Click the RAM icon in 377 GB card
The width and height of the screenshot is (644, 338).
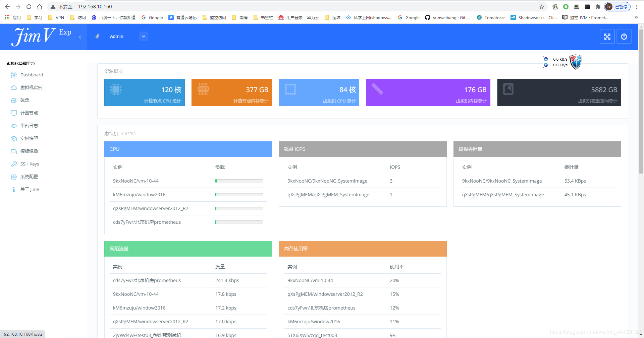coord(203,89)
